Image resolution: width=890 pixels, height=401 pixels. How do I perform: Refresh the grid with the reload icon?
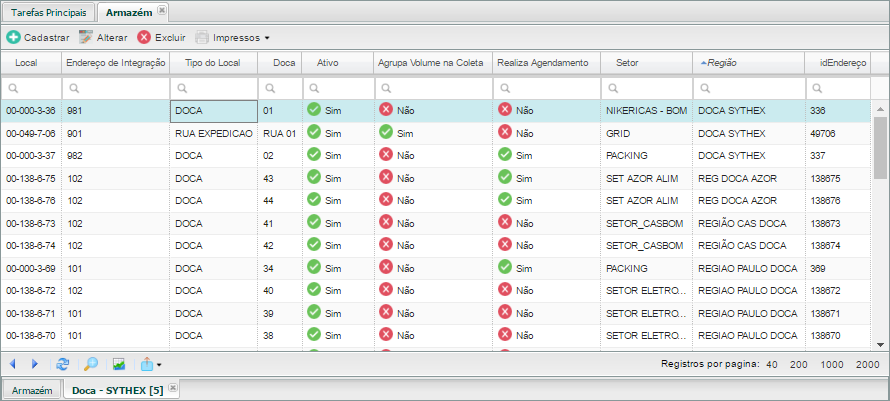pos(63,364)
